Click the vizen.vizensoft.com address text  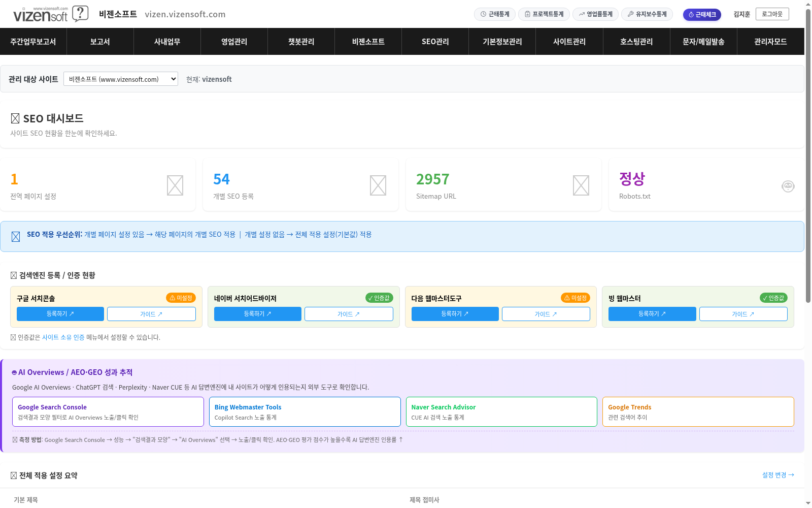(185, 14)
